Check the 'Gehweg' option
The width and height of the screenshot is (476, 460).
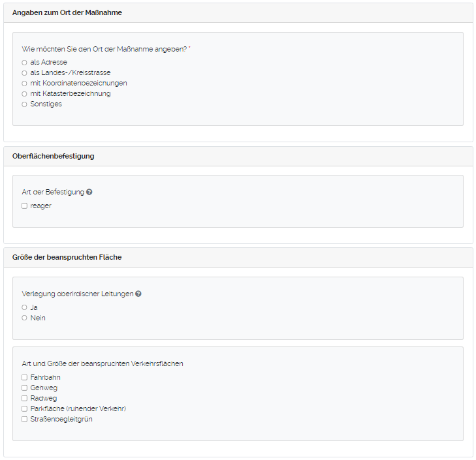(24, 388)
